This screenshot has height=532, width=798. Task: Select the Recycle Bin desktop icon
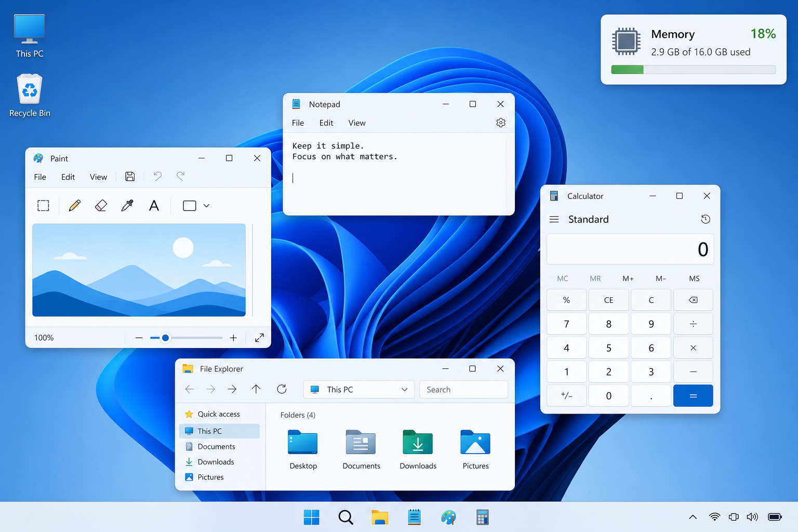30,96
